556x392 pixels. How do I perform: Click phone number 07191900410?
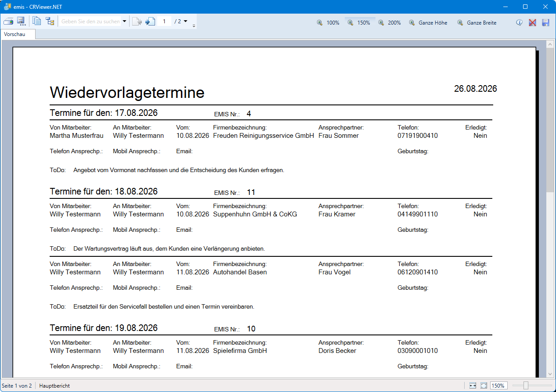[x=418, y=136]
